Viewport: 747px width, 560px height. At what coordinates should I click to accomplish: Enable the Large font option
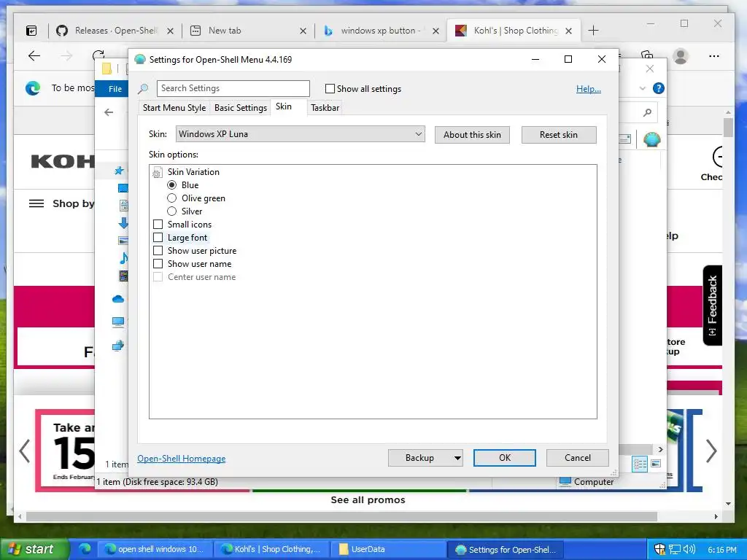(158, 238)
